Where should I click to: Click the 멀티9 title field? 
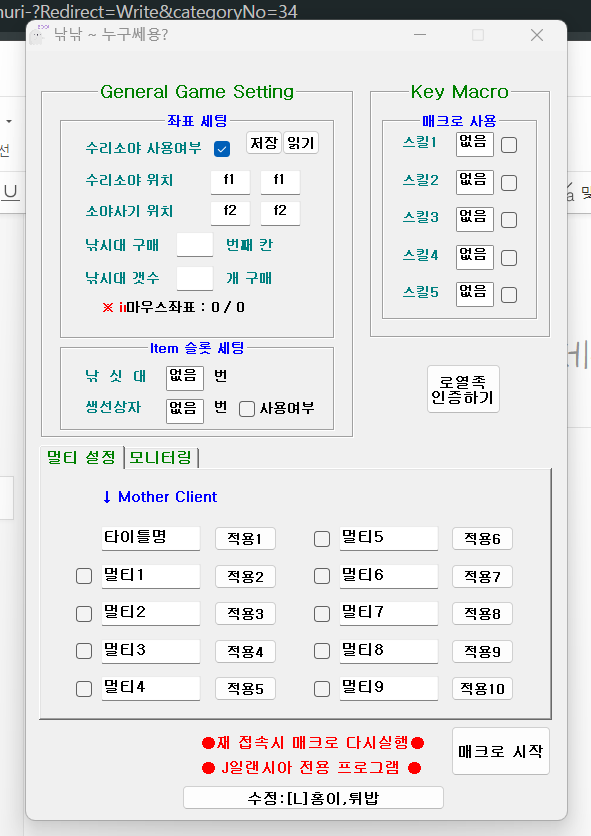tap(389, 689)
